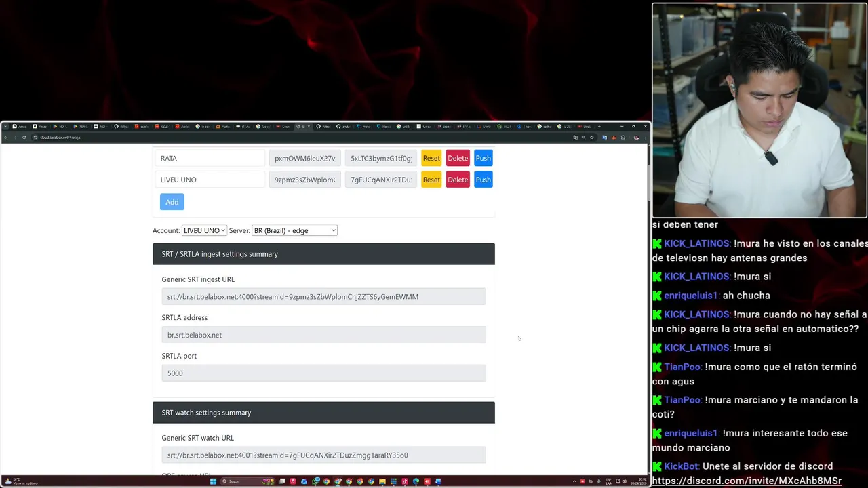Select the Generic SRT ingest URL field
The width and height of the screenshot is (868, 488).
click(x=323, y=296)
